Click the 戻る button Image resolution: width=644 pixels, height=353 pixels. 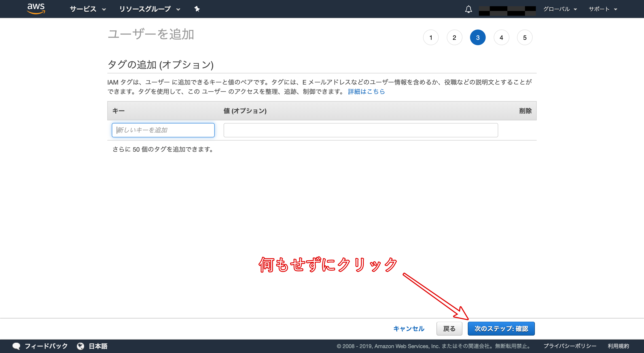[x=449, y=328]
